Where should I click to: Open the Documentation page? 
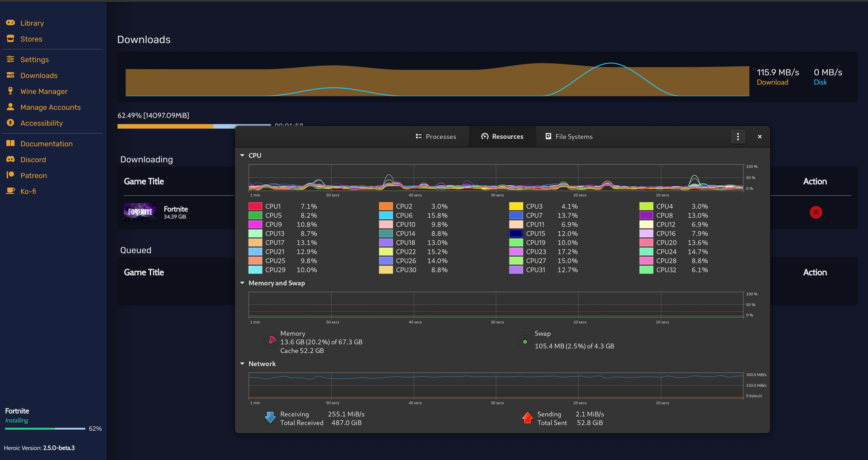coord(46,144)
